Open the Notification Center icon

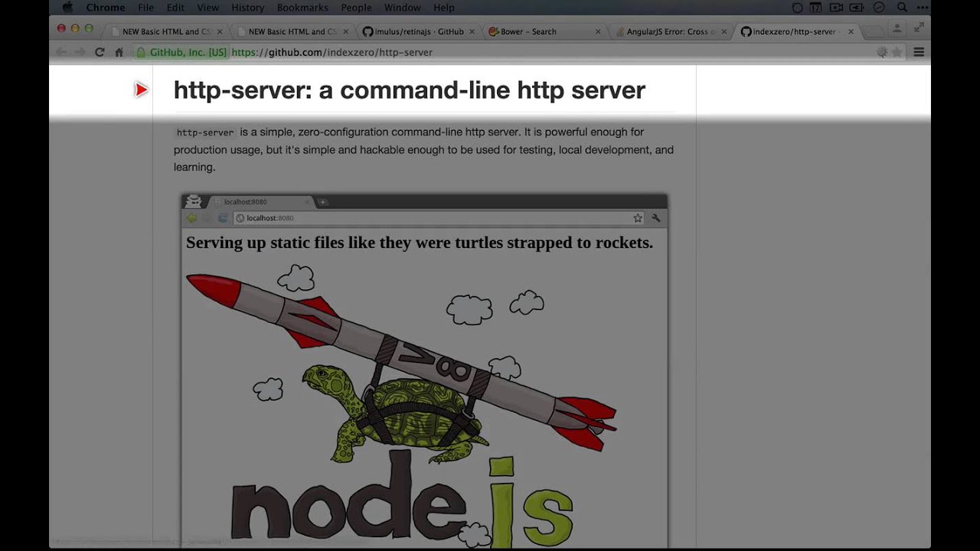[923, 8]
